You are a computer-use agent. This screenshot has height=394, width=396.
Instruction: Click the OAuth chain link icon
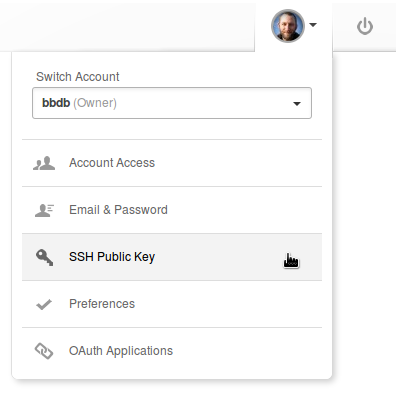pyautogui.click(x=44, y=351)
